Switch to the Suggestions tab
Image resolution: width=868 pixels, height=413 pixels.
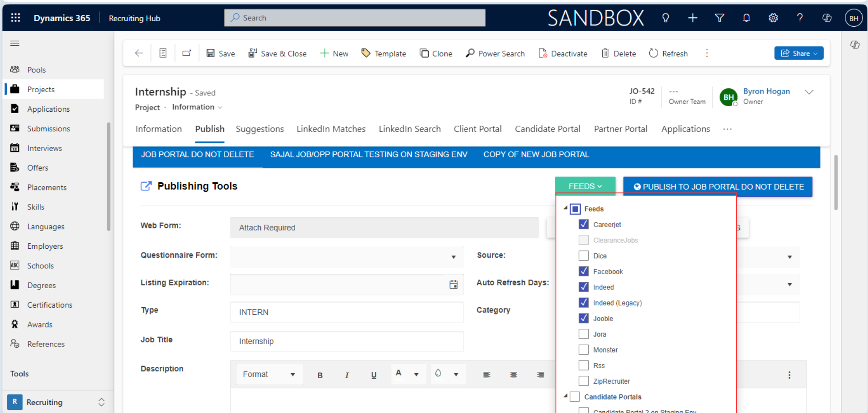(x=260, y=129)
